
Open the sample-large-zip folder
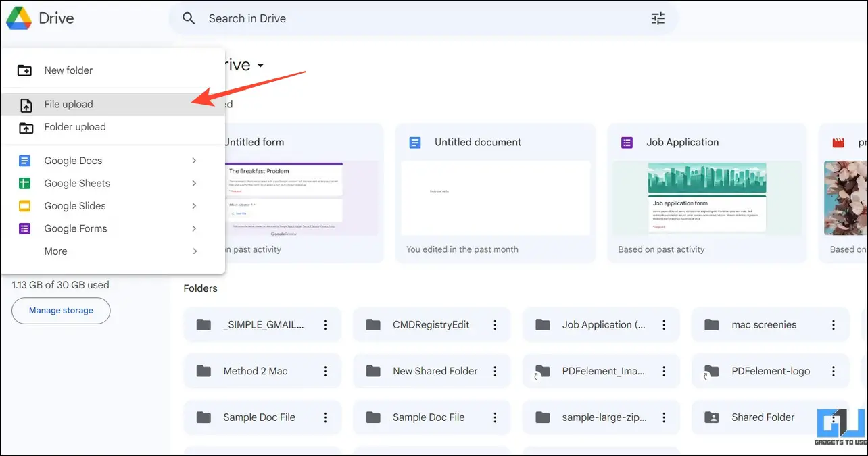pos(601,417)
